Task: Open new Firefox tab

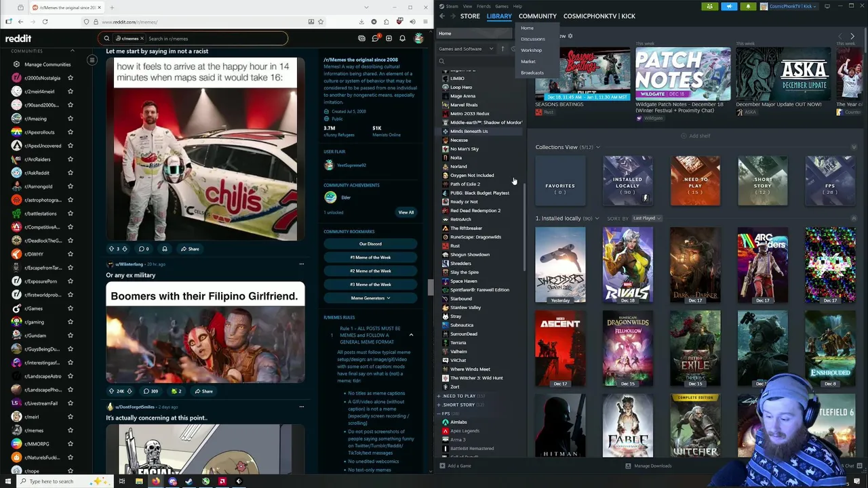Action: point(112,7)
